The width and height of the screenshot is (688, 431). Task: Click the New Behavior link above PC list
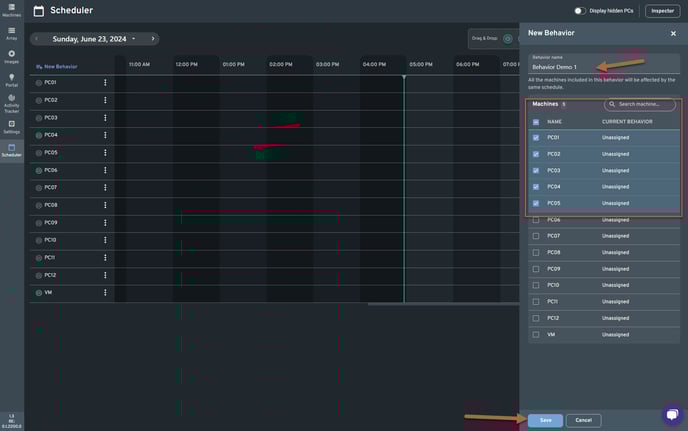point(57,67)
